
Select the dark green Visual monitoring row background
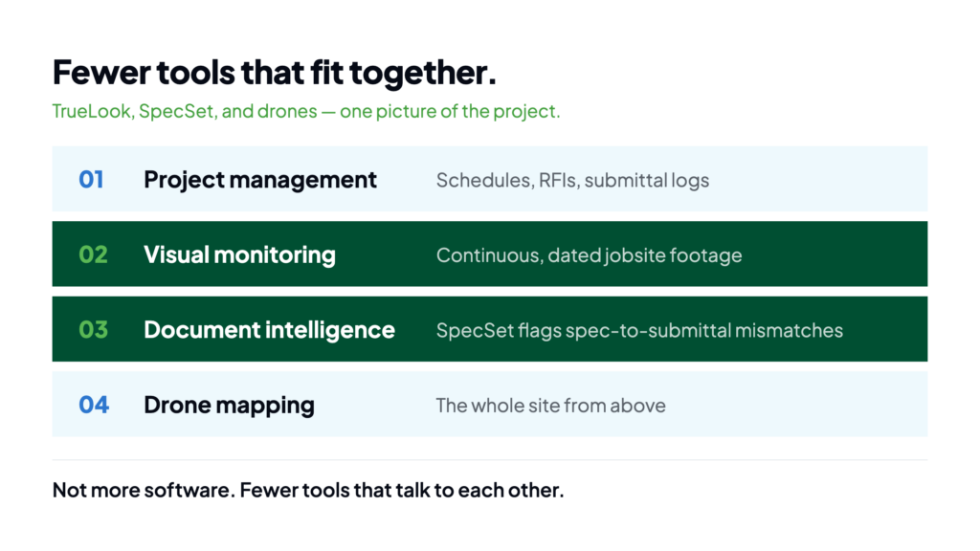point(490,253)
